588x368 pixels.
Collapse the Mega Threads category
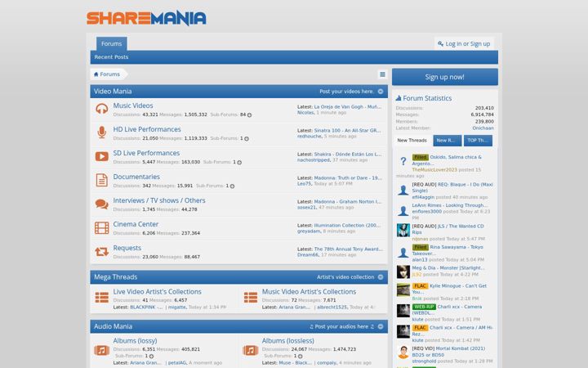pos(381,277)
